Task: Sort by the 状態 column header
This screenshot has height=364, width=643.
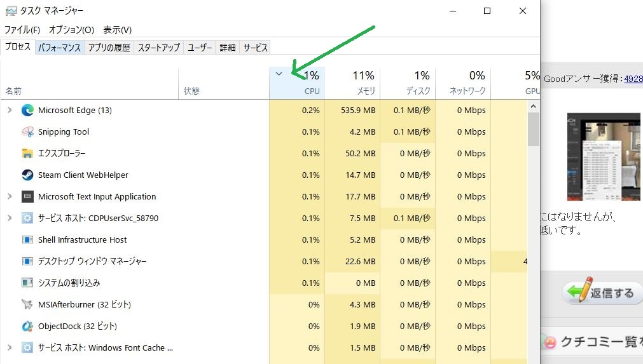Action: (224, 83)
